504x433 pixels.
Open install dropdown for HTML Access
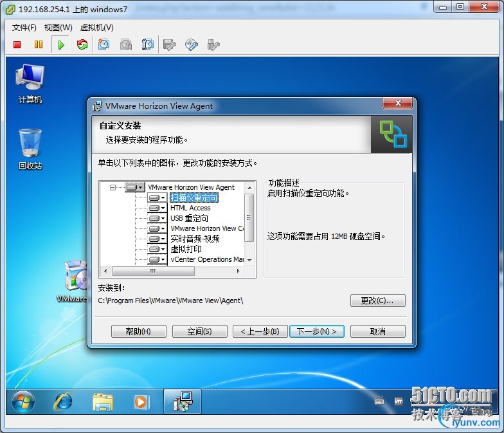point(157,208)
